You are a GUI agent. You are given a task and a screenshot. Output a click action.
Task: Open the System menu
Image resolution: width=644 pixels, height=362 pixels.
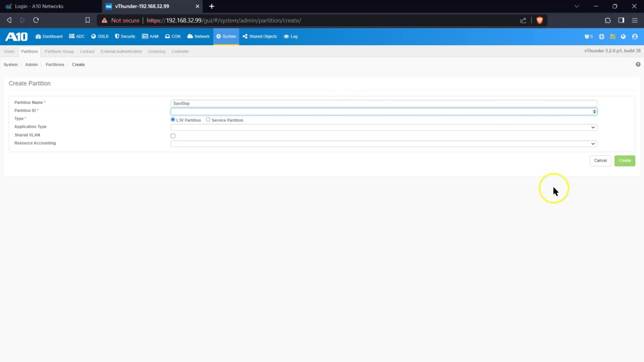pyautogui.click(x=226, y=37)
